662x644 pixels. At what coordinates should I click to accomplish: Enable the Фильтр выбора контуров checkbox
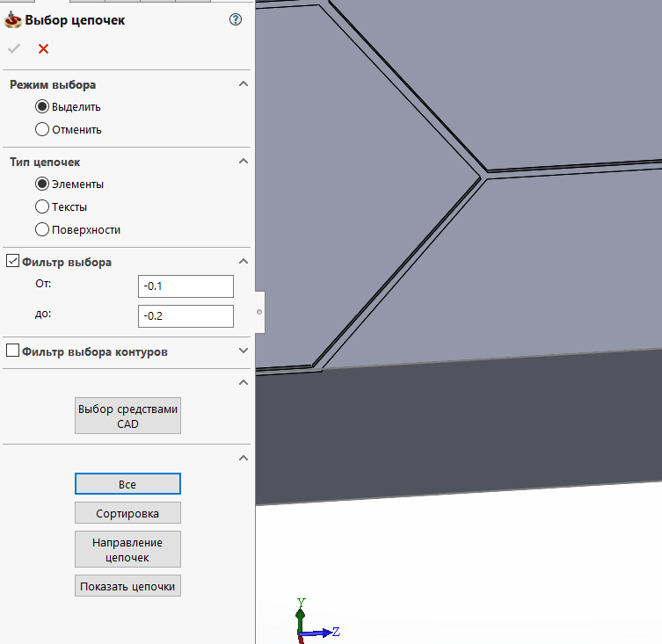pyautogui.click(x=12, y=350)
